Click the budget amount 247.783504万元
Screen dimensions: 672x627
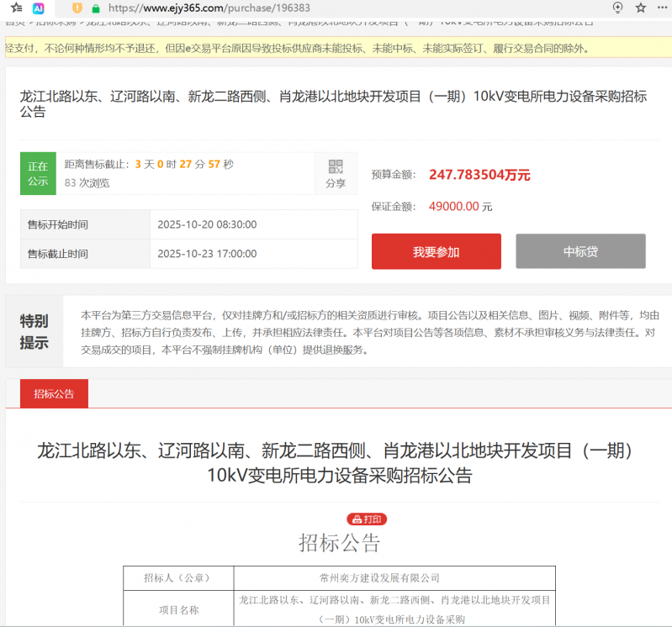tap(479, 175)
